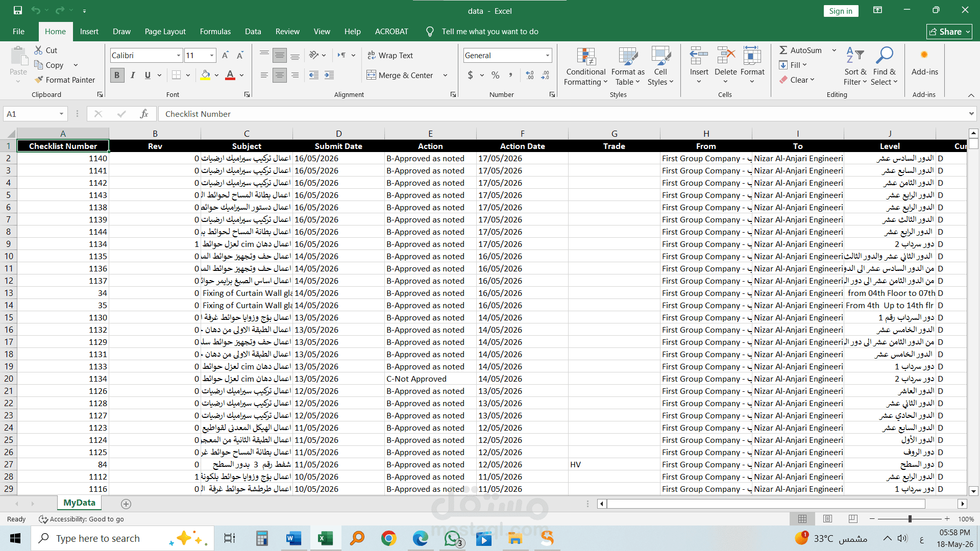The image size is (980, 551).
Task: Expand Merge & Center options arrow
Action: pyautogui.click(x=446, y=75)
